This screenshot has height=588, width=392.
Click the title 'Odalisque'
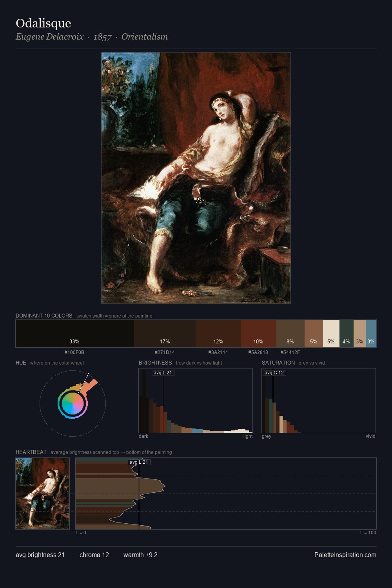pos(44,23)
